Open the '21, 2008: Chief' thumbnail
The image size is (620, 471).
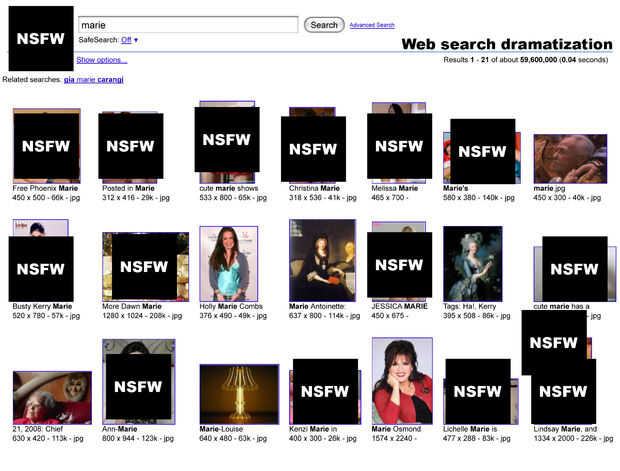pos(52,397)
